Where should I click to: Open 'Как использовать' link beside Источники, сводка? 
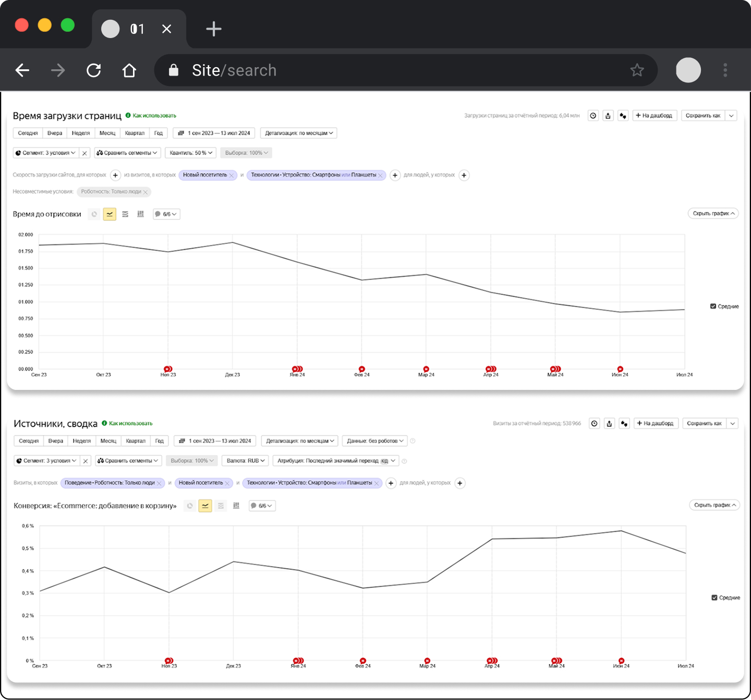130,423
